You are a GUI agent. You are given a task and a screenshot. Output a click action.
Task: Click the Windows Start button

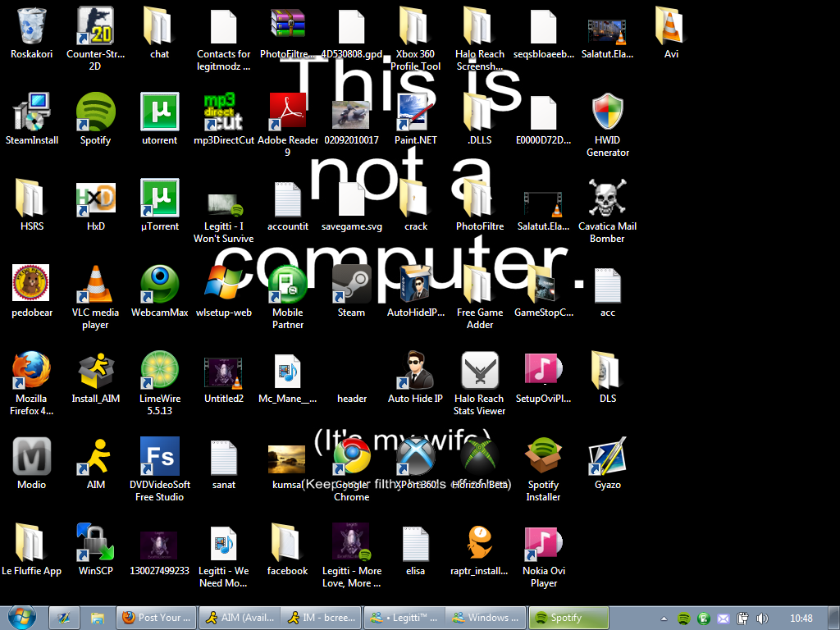click(x=21, y=617)
